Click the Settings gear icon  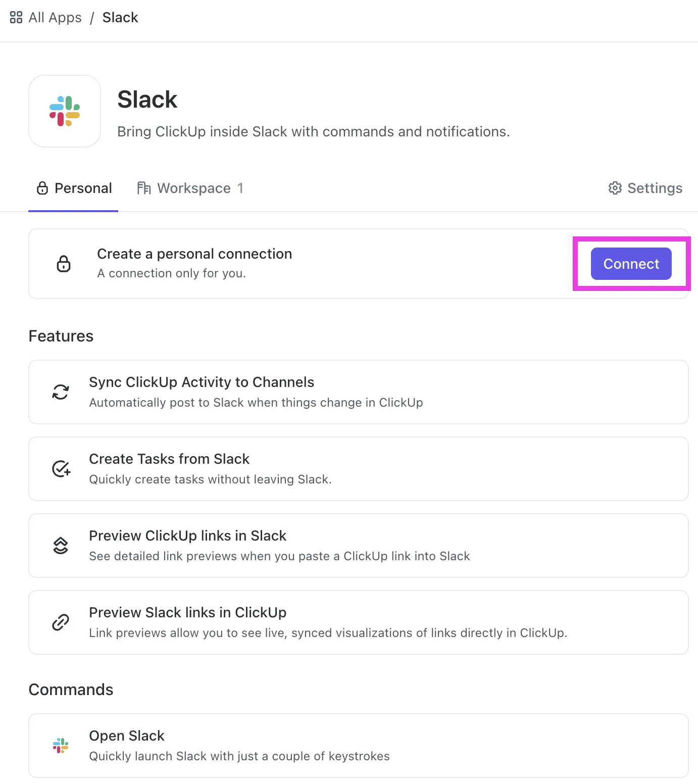(x=615, y=188)
